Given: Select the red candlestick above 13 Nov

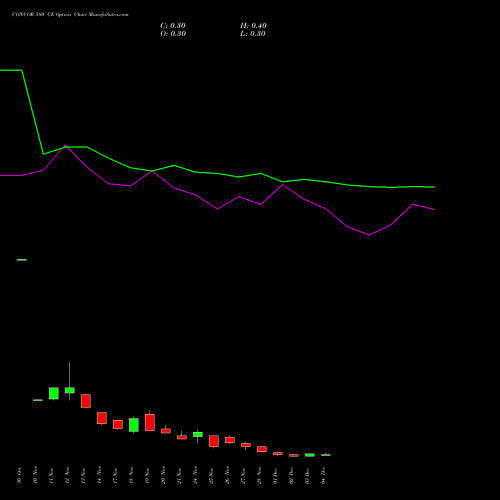Looking at the screenshot, I should 86,401.
